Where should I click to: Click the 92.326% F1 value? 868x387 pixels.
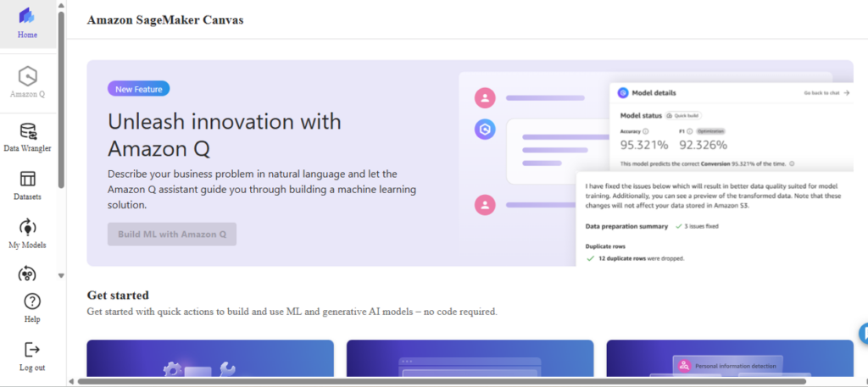703,145
